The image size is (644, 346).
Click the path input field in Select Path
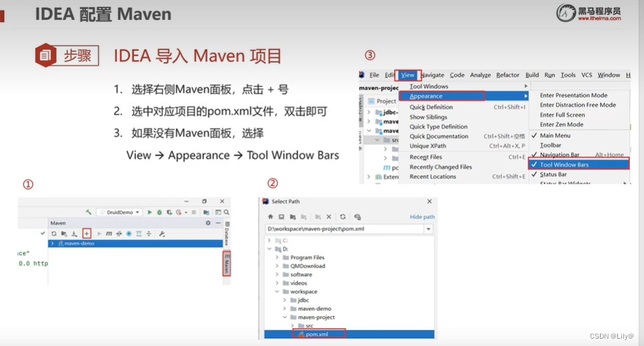(344, 229)
